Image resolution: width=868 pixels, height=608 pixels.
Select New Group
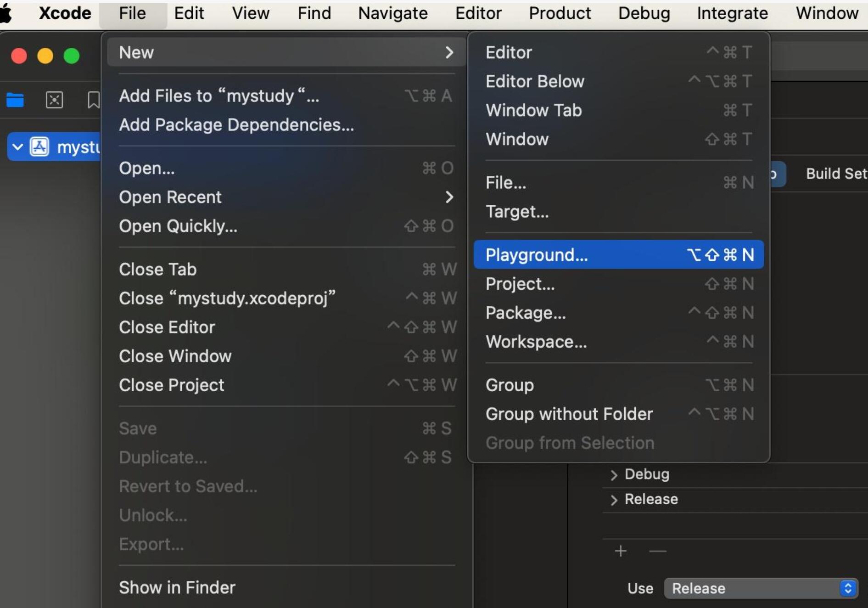pyautogui.click(x=618, y=385)
